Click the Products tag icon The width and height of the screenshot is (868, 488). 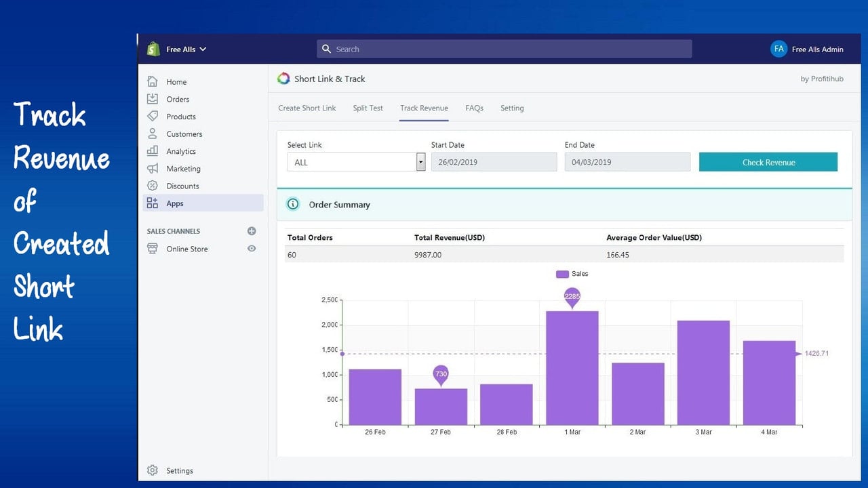coord(153,117)
